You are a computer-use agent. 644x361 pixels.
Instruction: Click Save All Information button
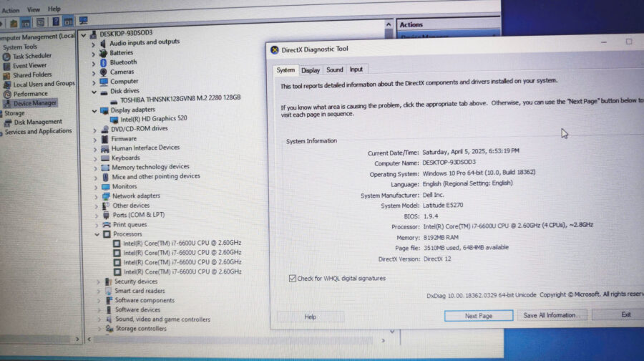point(552,315)
